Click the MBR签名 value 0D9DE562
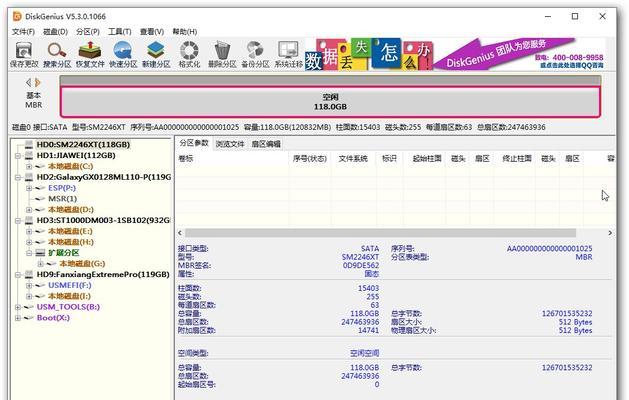The image size is (629, 400). 361,265
